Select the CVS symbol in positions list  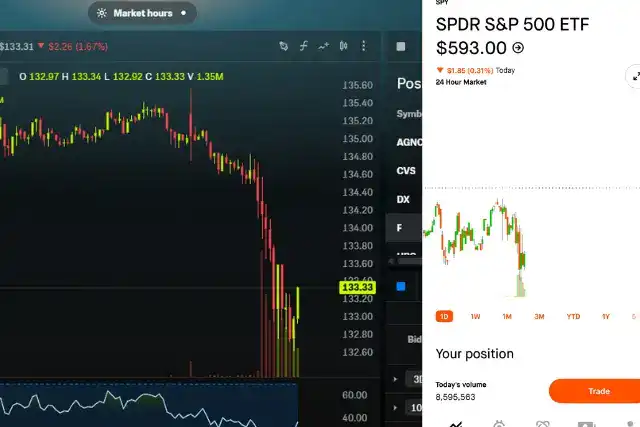(406, 171)
